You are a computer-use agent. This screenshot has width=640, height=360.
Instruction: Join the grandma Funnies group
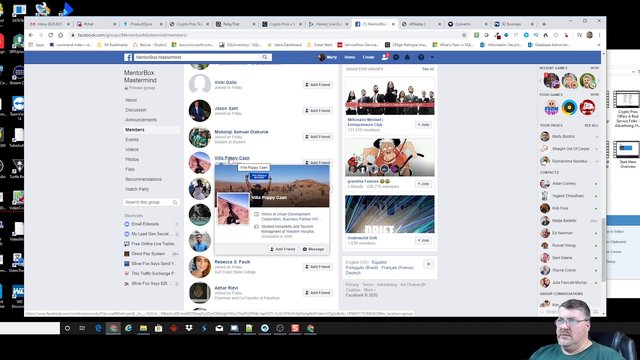pos(423,184)
